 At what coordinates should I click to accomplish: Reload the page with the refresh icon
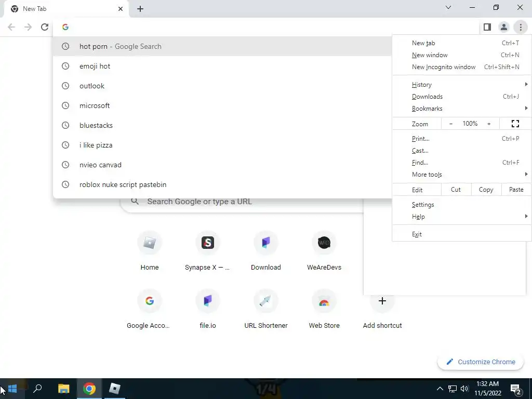[x=45, y=27]
